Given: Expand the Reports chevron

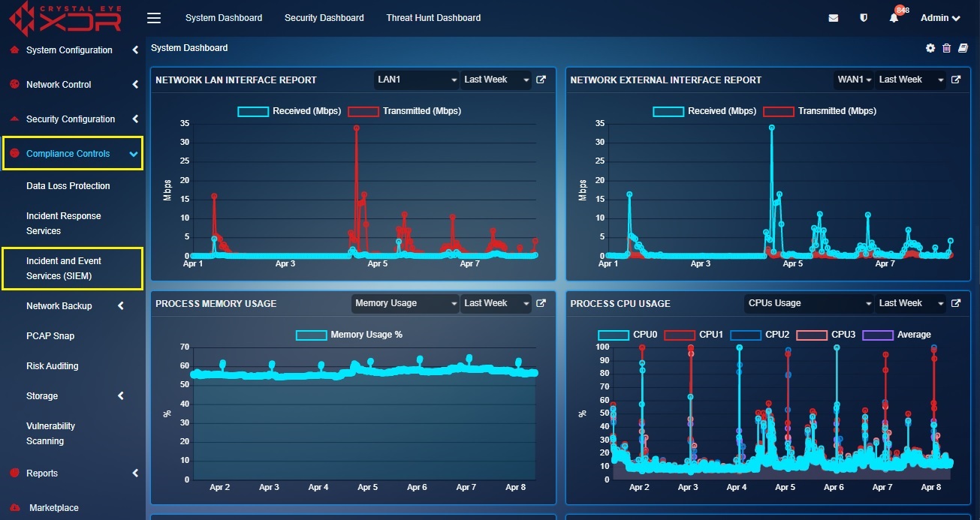Looking at the screenshot, I should pos(135,473).
